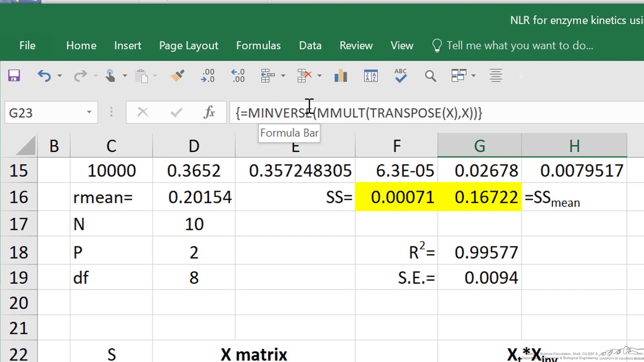Click cell containing 0.357248305

[x=295, y=170]
